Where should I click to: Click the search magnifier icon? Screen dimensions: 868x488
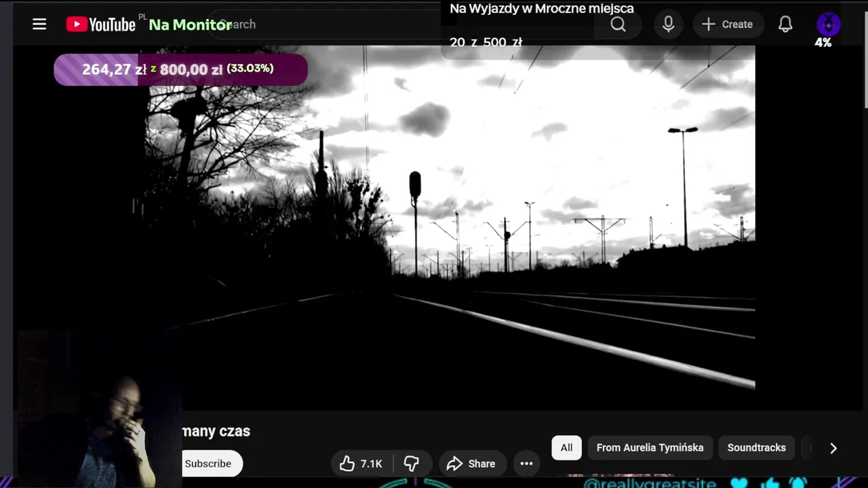pos(618,24)
